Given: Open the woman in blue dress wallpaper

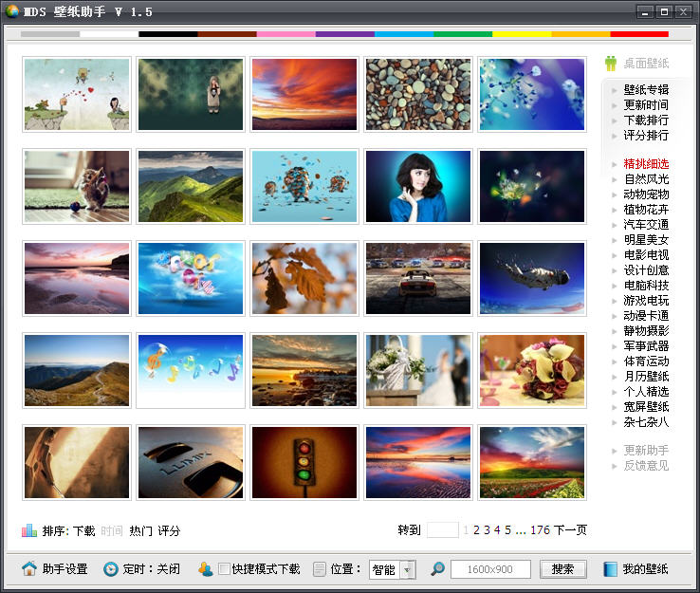Looking at the screenshot, I should [x=418, y=186].
